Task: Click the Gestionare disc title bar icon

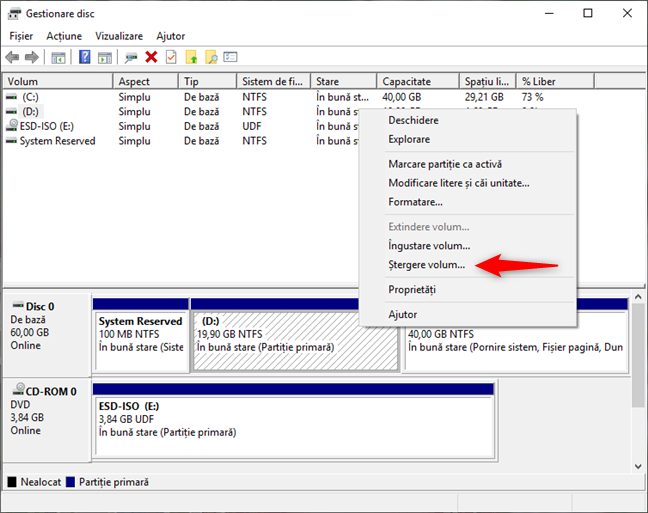Action: tap(14, 14)
